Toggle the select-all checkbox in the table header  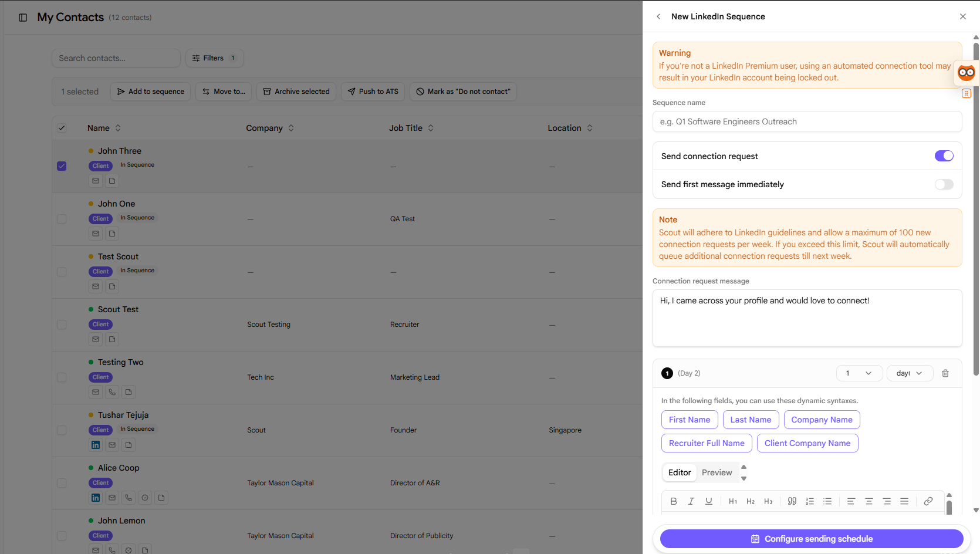(62, 128)
